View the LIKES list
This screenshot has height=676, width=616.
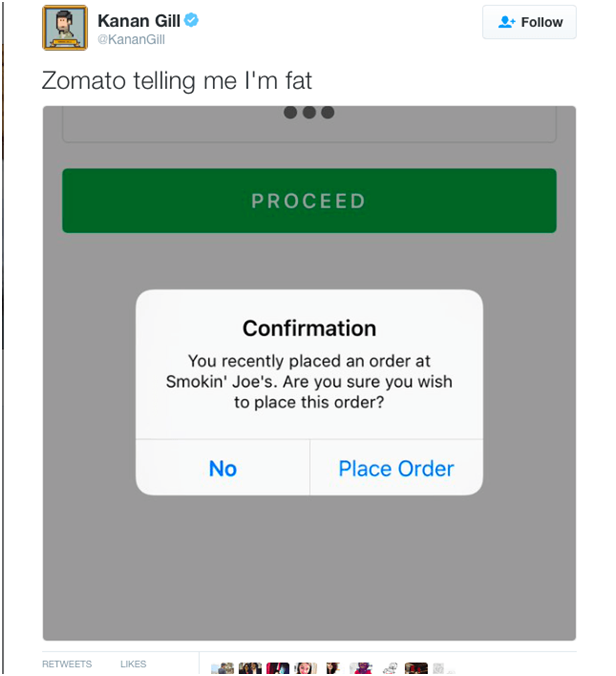[x=133, y=664]
